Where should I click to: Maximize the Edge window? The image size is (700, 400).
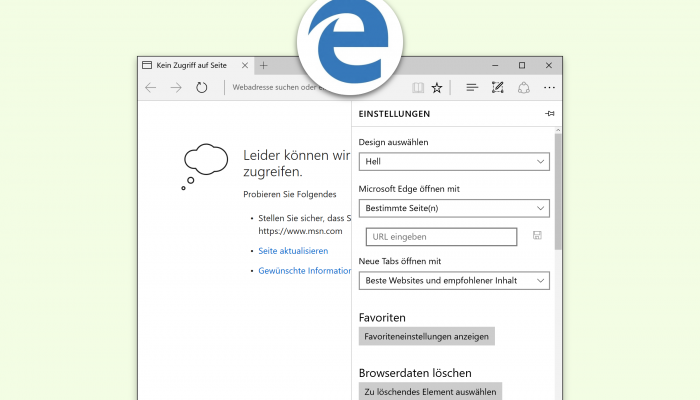click(522, 65)
